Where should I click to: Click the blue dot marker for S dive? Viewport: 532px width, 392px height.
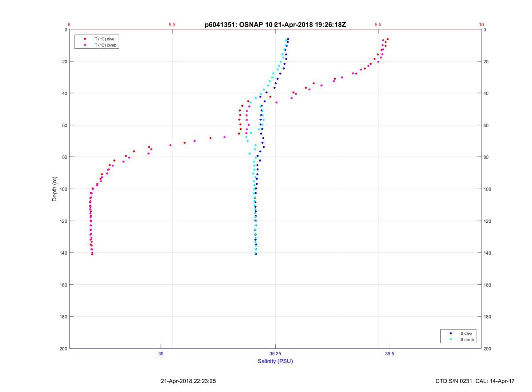coord(451,333)
